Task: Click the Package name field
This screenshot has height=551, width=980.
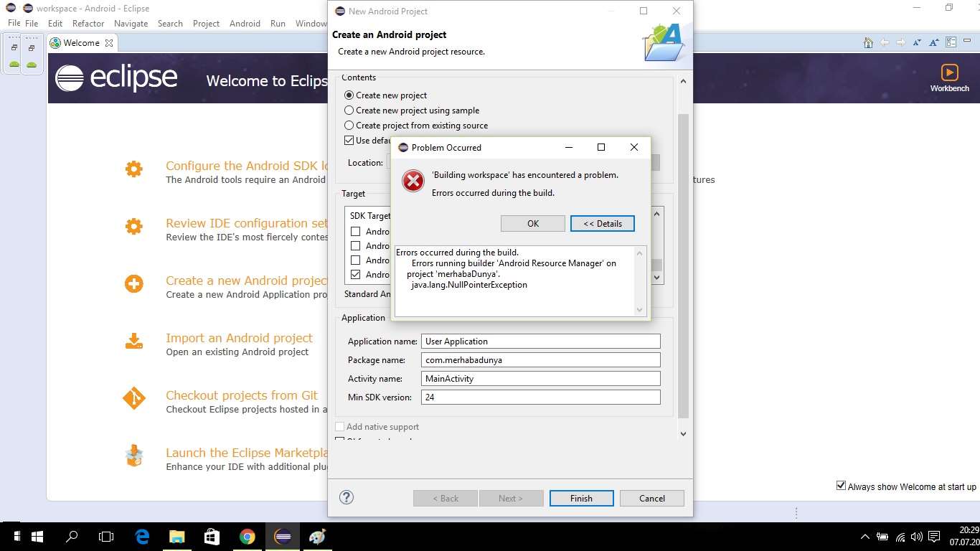Action: [x=541, y=360]
